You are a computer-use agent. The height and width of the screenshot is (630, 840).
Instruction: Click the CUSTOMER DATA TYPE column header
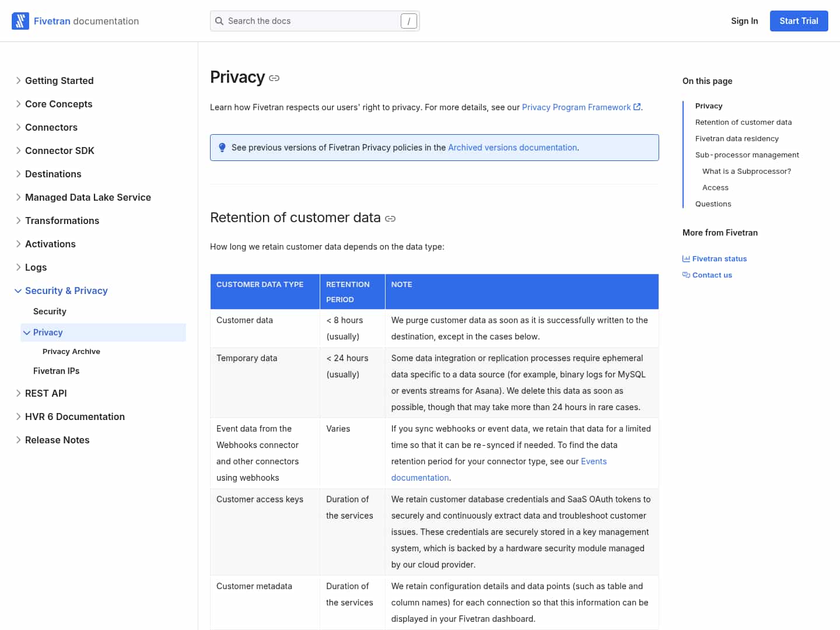tap(265, 292)
